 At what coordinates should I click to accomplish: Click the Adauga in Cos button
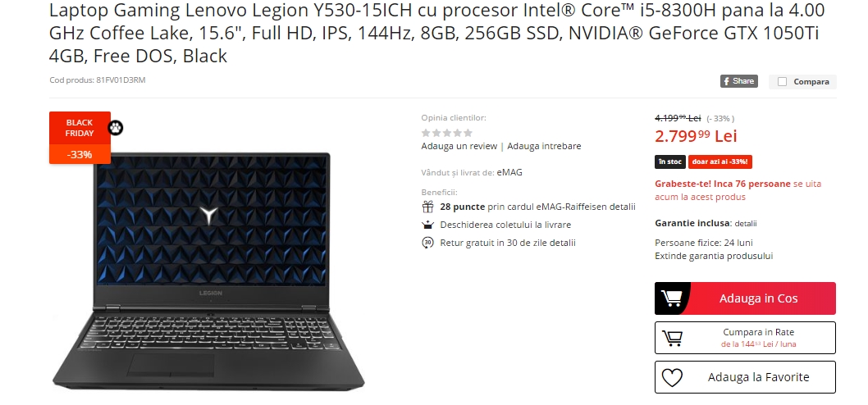745,298
